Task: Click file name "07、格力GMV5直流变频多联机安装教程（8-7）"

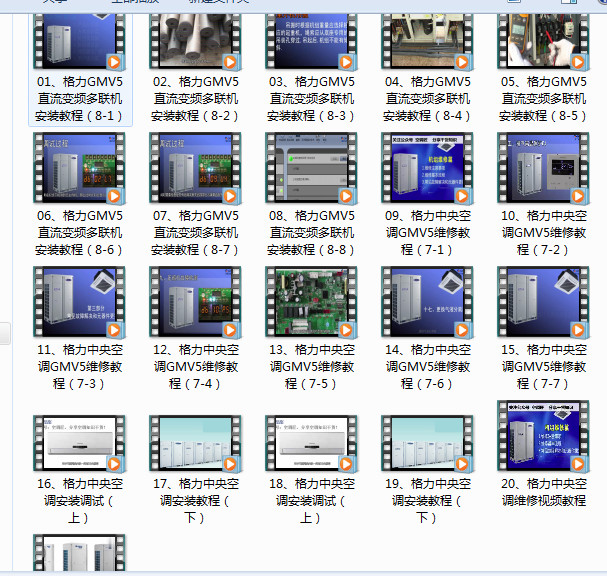Action: click(195, 233)
